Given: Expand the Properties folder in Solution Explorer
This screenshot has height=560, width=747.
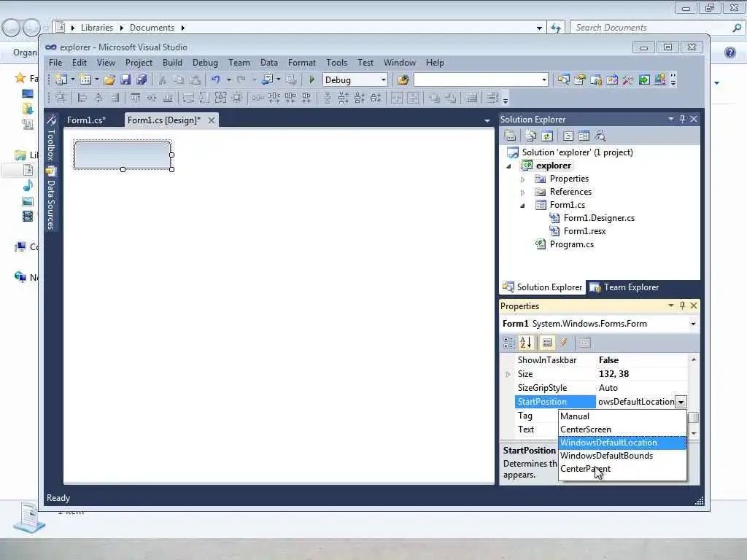Looking at the screenshot, I should click(x=522, y=179).
